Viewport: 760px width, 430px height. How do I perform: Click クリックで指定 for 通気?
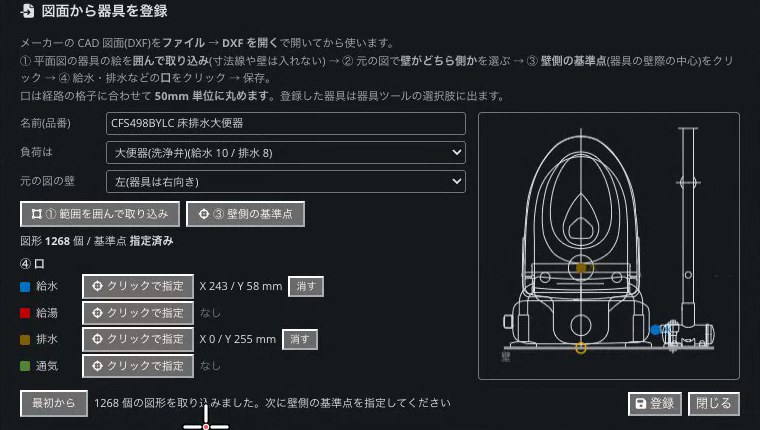(x=138, y=366)
